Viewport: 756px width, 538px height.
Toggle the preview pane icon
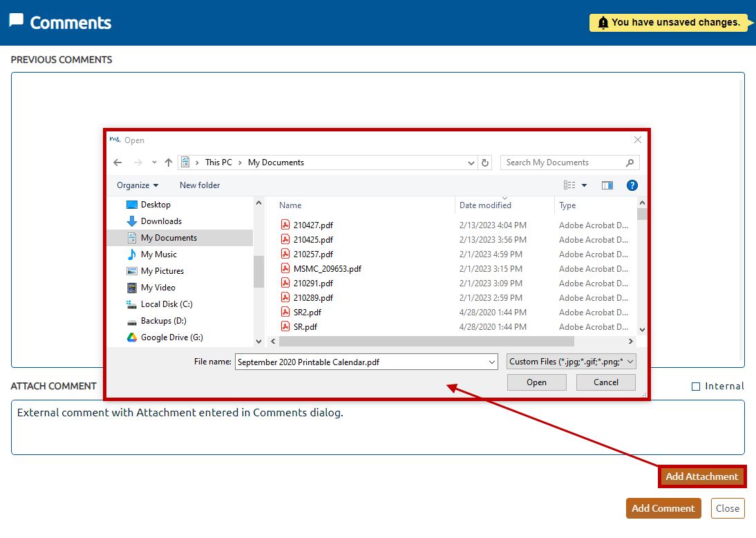pos(607,185)
